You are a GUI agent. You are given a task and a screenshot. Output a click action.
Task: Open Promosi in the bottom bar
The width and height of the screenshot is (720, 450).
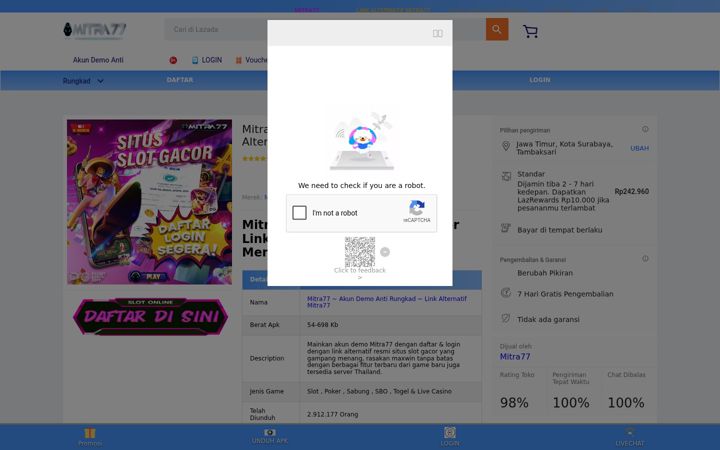90,437
